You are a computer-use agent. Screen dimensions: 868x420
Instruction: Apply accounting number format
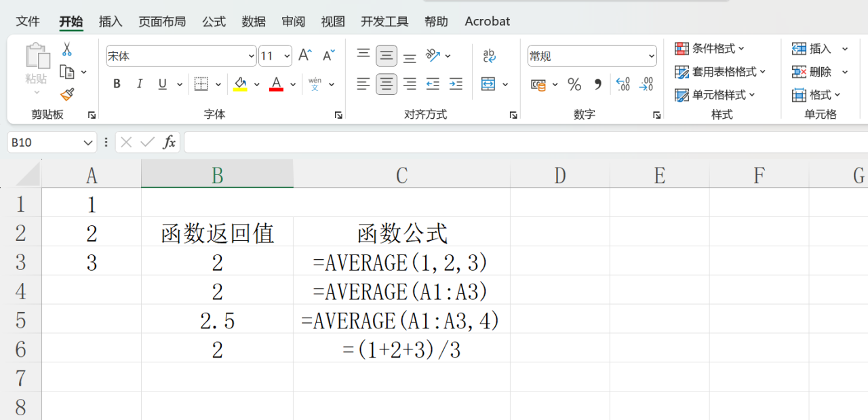point(538,85)
